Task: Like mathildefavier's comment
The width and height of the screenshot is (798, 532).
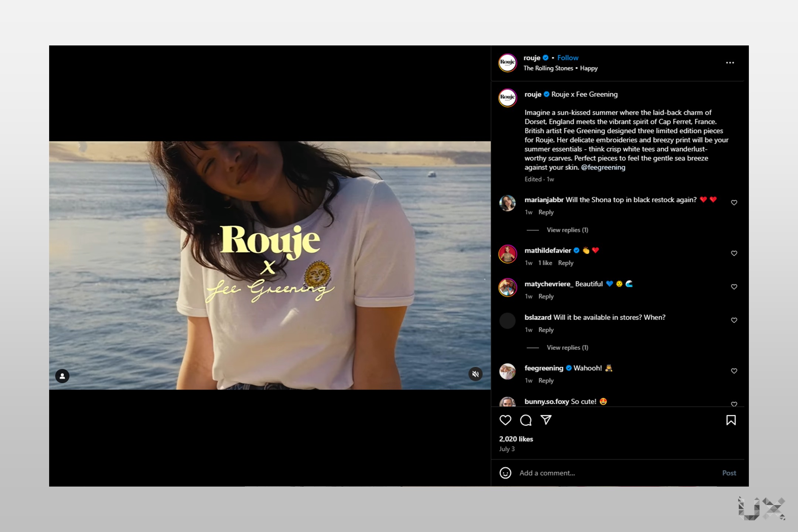Action: pos(734,253)
